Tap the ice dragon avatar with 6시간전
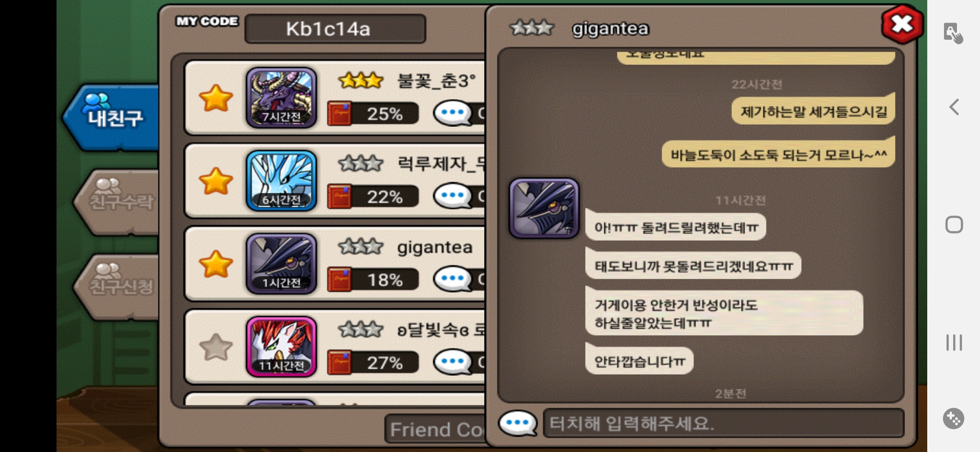This screenshot has width=980, height=452. [281, 180]
